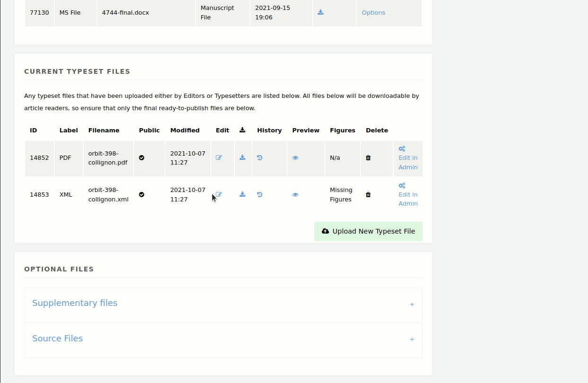Screen dimensions: 588x383
Task: Delete the PDF typeset file
Action: [x=368, y=158]
